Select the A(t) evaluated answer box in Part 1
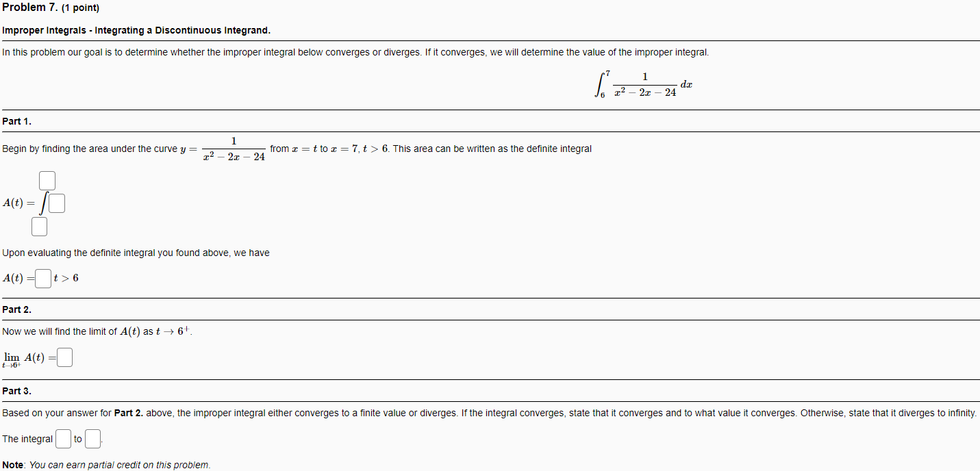The image size is (980, 471). tap(42, 278)
